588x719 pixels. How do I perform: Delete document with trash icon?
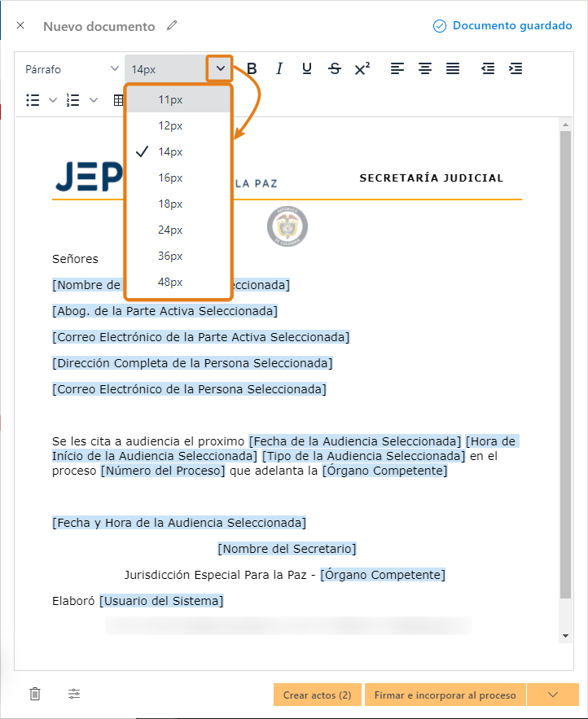coord(35,694)
